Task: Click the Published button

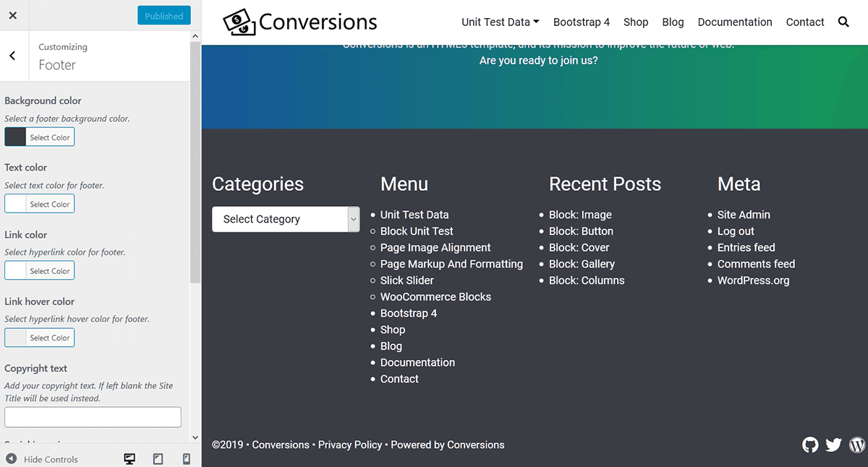Action: tap(164, 16)
